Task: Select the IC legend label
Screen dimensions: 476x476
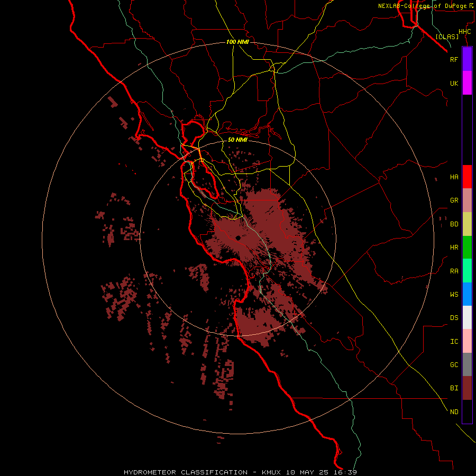Action: 454,342
